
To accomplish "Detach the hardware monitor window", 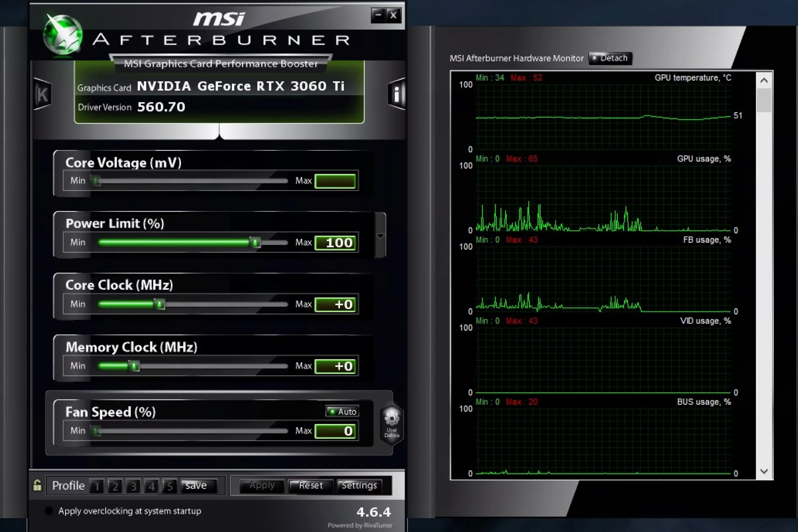I will [610, 58].
